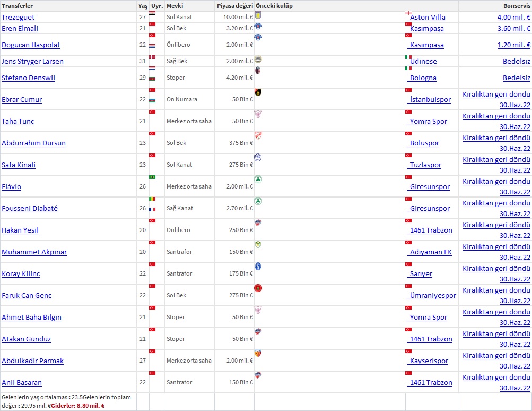Click Egypt flag in Trezeguet row

(152, 13)
